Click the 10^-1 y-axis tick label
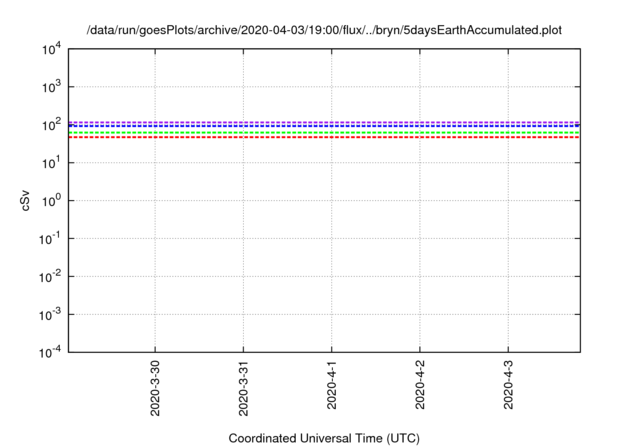640x448 pixels. point(50,239)
